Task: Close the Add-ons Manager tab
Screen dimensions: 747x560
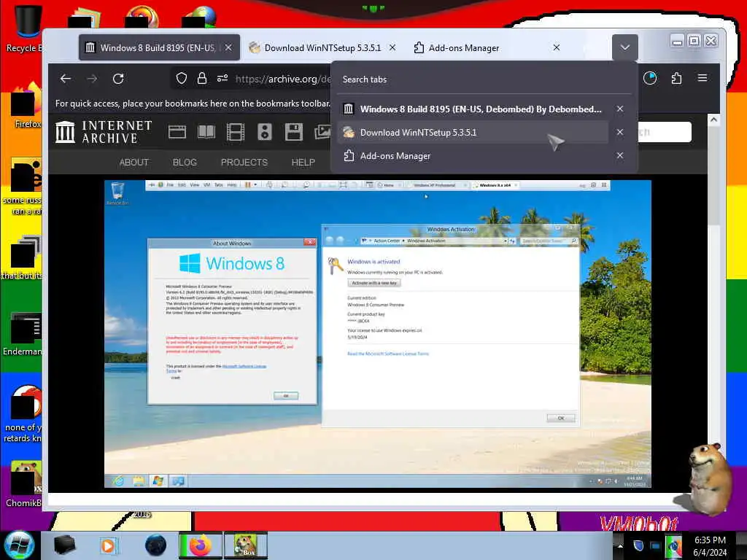Action: (557, 47)
